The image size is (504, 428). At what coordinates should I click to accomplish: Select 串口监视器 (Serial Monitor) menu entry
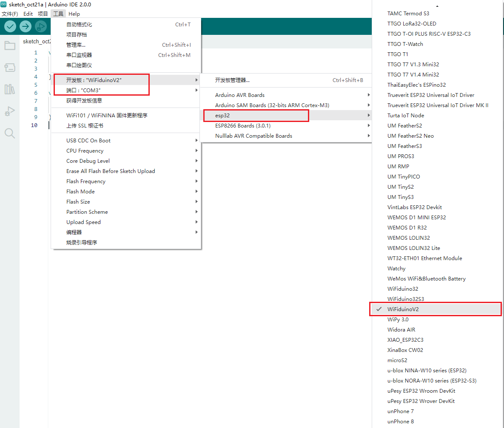[x=79, y=55]
